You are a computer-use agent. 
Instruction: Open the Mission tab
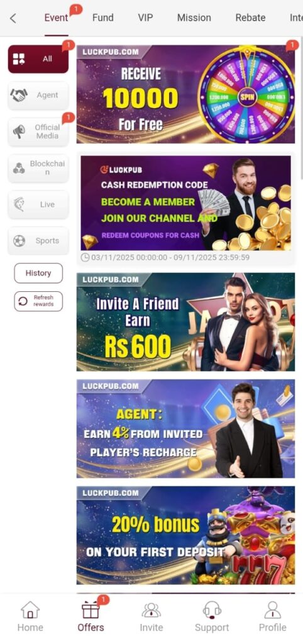194,18
